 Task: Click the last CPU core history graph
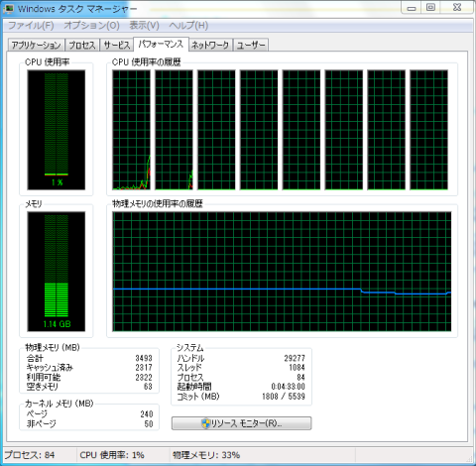(x=429, y=130)
